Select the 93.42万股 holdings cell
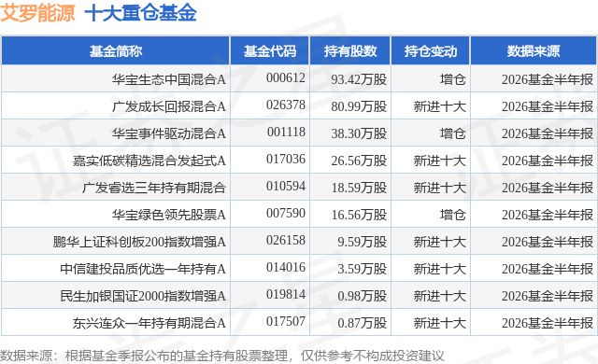The width and height of the screenshot is (598, 364). (x=359, y=79)
